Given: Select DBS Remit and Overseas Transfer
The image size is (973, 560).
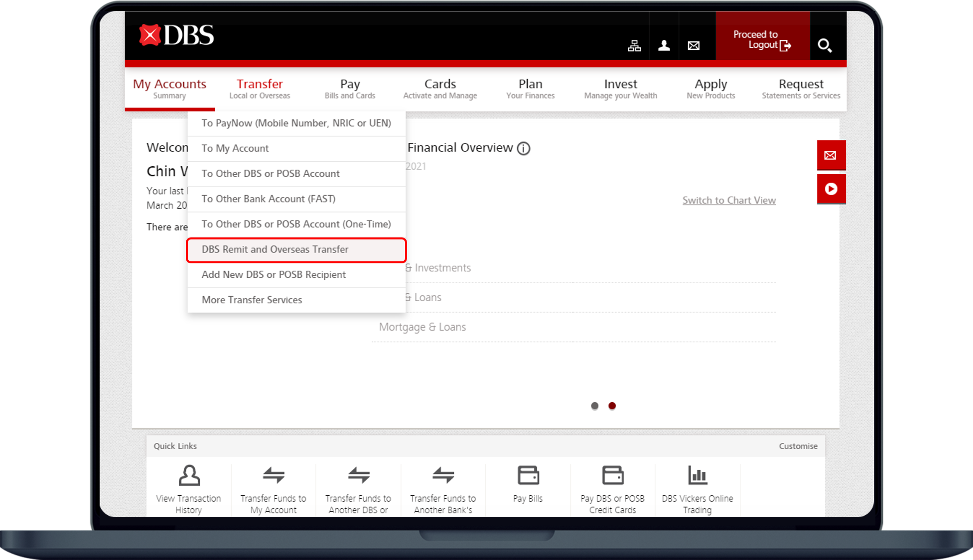Looking at the screenshot, I should coord(296,250).
